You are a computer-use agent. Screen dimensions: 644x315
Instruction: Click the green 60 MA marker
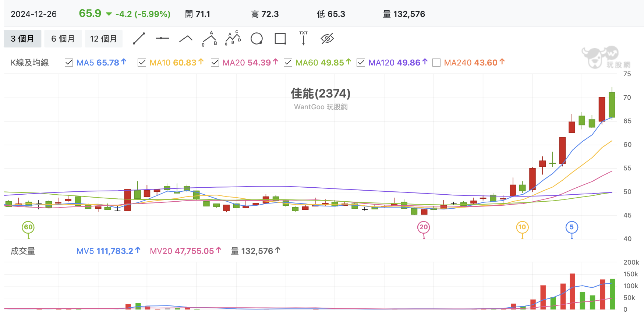tap(28, 227)
